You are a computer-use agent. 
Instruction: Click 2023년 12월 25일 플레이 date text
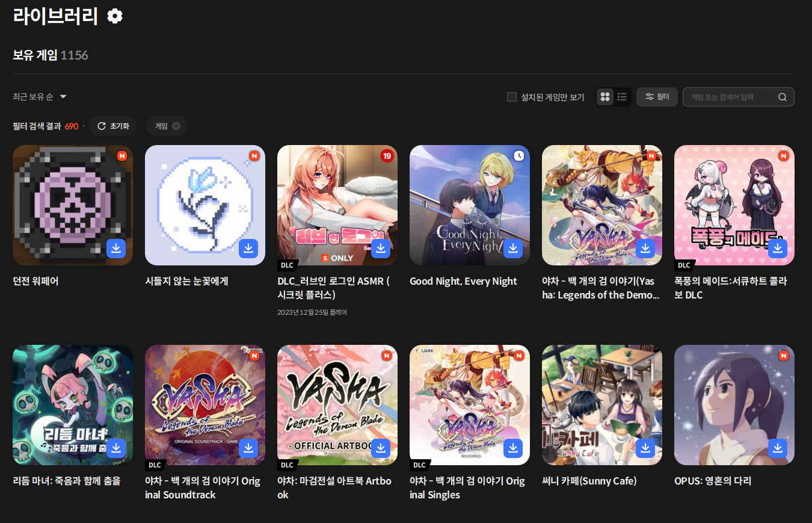point(312,312)
